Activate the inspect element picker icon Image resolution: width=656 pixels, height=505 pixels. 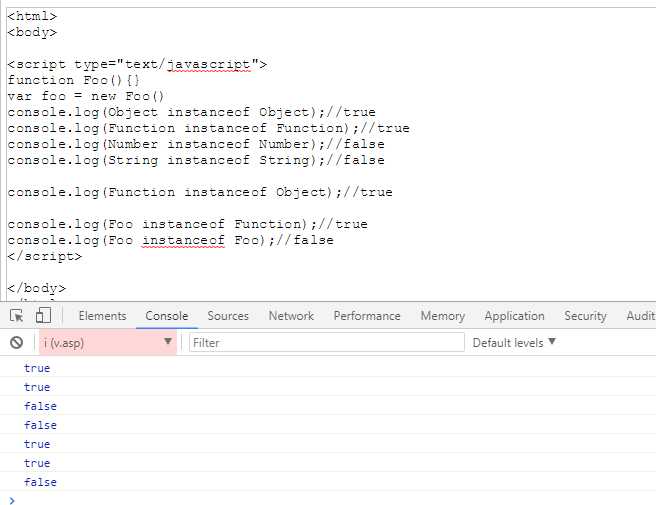coord(16,315)
